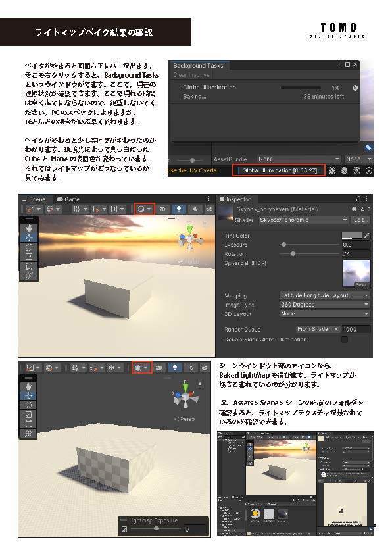Click Select on the Spherical HDR texture
The image size is (392, 554).
362,284
